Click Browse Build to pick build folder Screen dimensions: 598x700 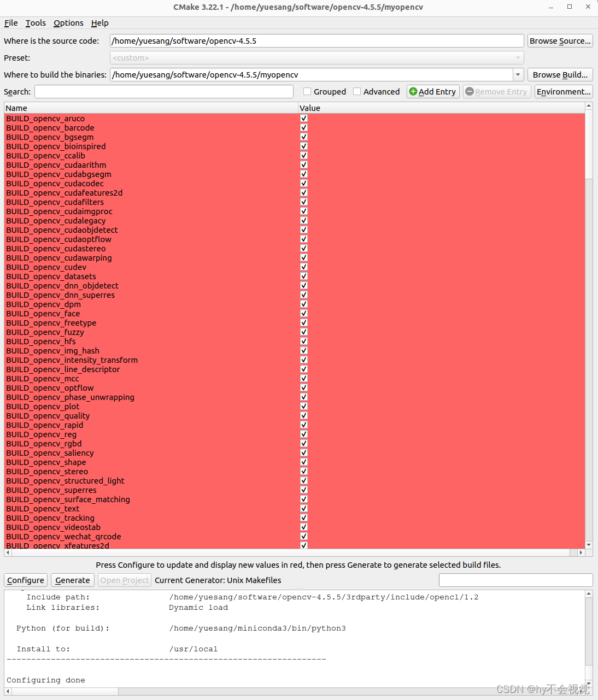coord(560,74)
